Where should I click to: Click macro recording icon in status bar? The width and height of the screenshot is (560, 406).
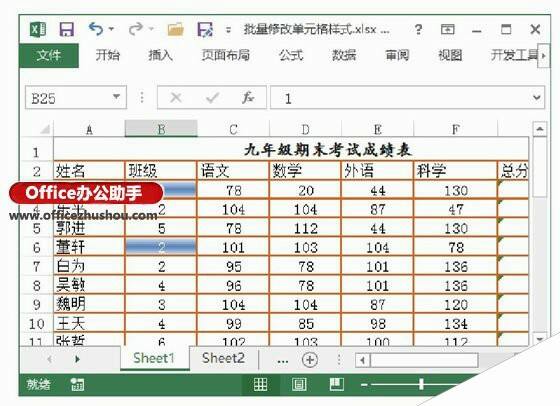(77, 385)
